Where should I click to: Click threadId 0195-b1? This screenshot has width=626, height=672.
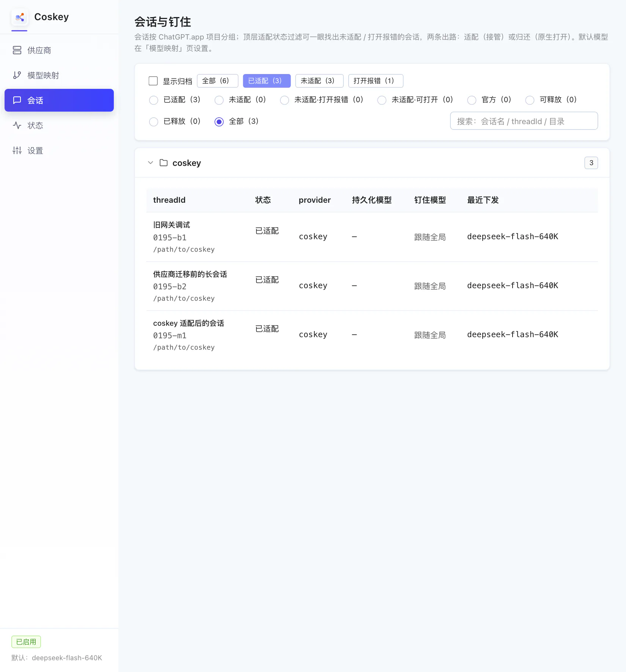[170, 238]
